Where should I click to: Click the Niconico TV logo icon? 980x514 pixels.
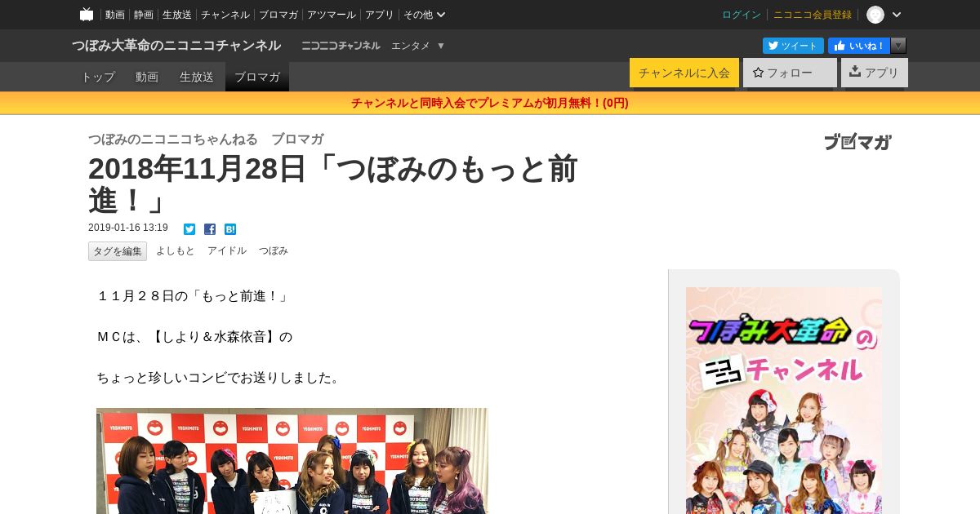(x=87, y=15)
